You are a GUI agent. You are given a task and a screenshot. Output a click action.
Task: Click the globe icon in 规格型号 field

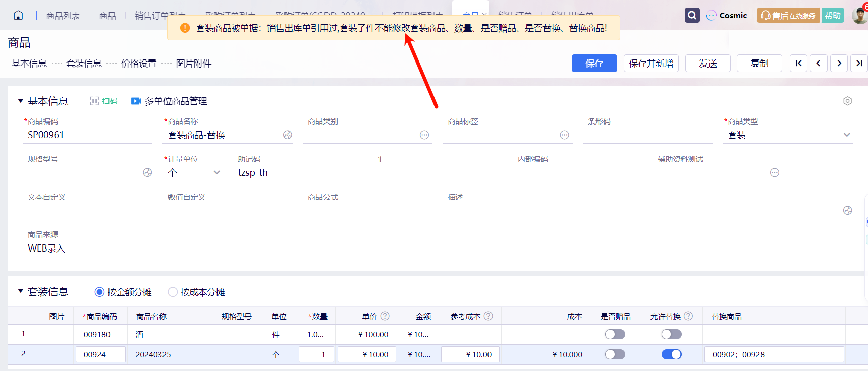(x=147, y=172)
